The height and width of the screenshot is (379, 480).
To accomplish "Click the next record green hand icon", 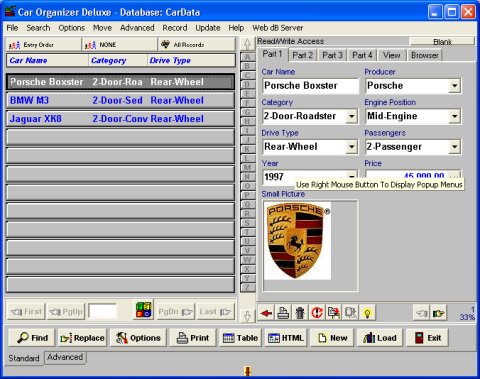I will click(438, 313).
